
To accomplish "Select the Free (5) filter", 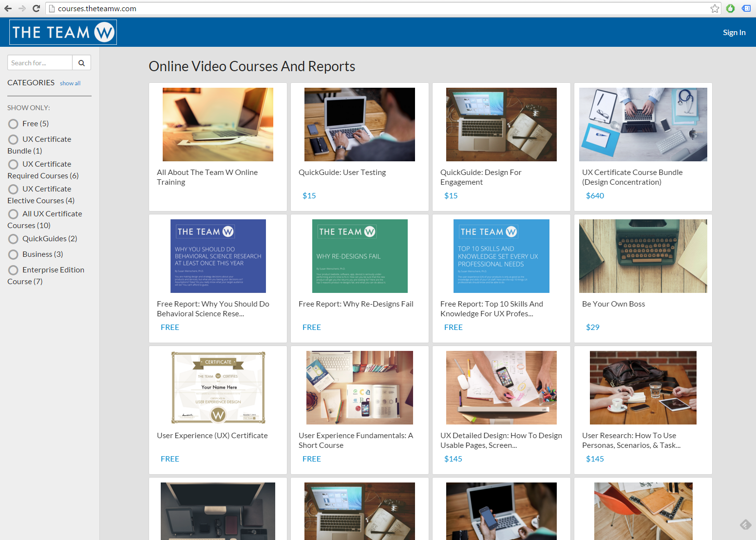I will 14,124.
